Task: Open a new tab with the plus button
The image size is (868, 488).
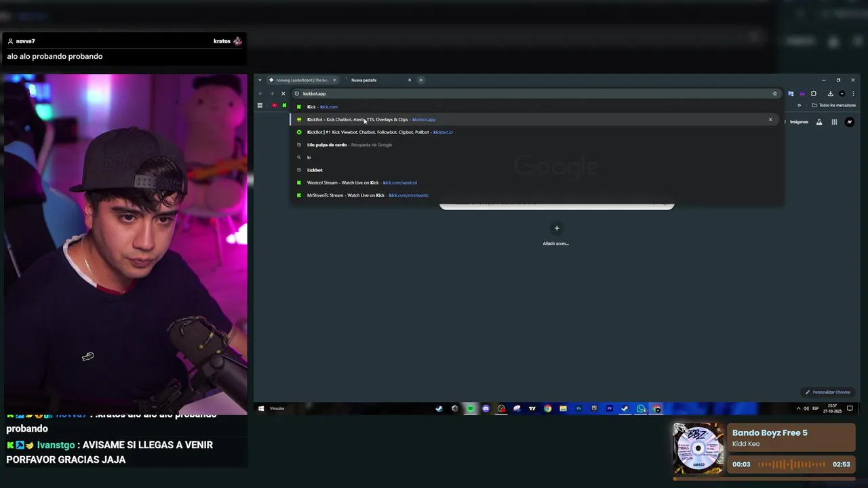Action: coord(421,80)
